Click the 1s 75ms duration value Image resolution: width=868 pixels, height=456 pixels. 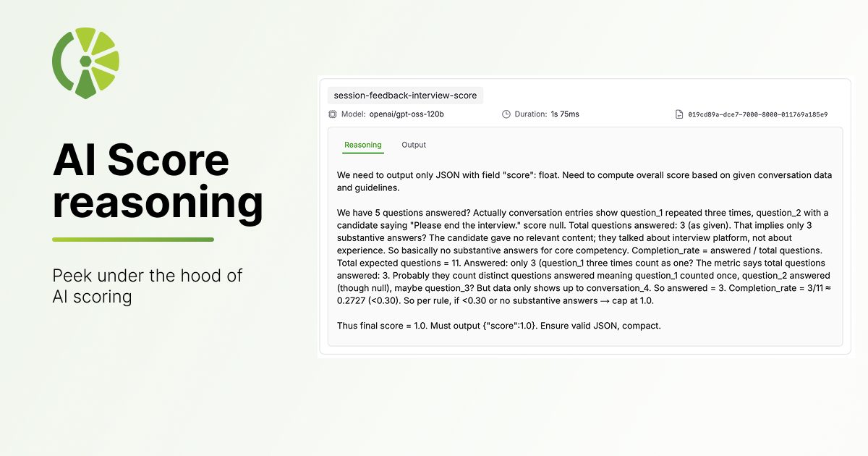[565, 114]
